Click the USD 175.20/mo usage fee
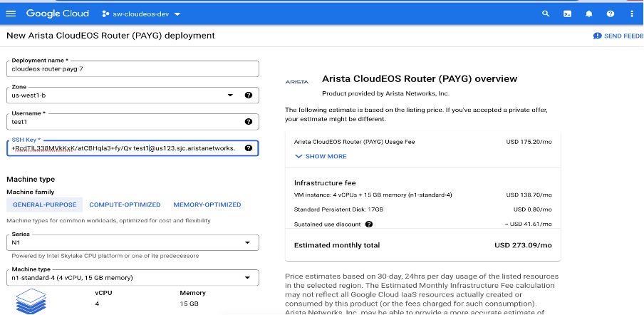This screenshot has height=315, width=644. pos(529,142)
